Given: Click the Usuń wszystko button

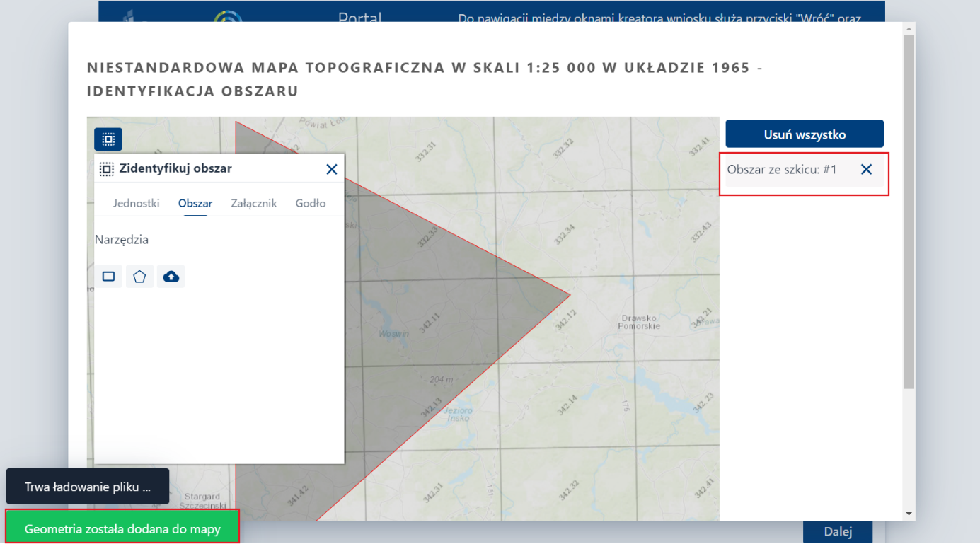Looking at the screenshot, I should coord(804,133).
